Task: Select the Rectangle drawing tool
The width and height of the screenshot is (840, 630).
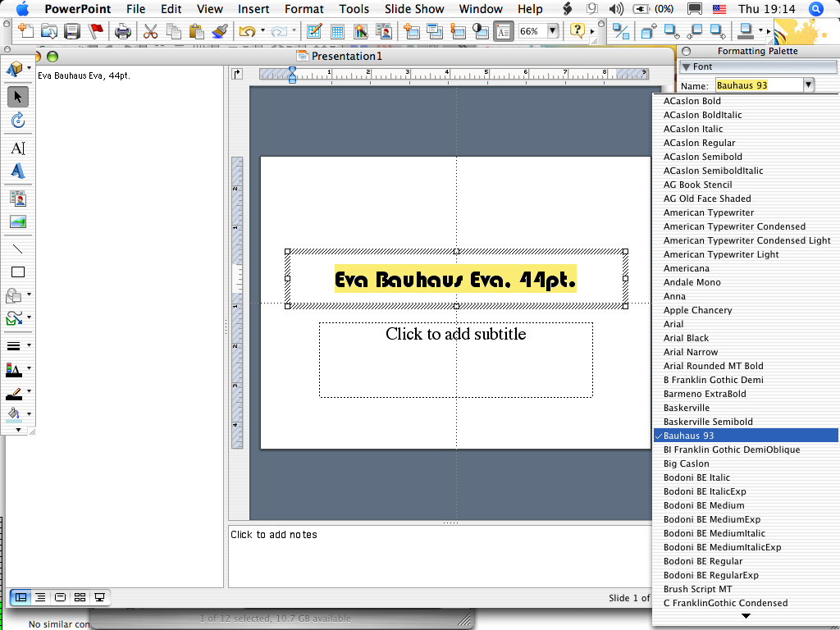Action: pos(18,272)
